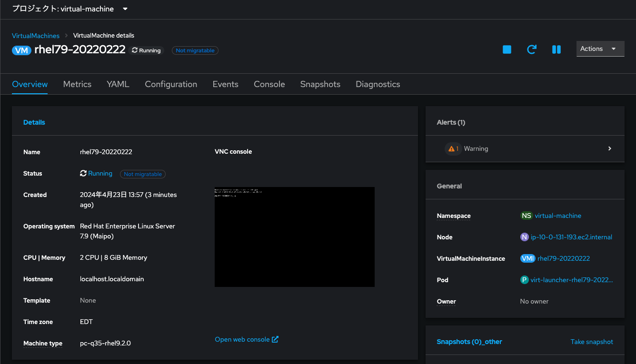Screen dimensions: 636x364
Task: Click the VM badge icon next to title
Action: [22, 50]
